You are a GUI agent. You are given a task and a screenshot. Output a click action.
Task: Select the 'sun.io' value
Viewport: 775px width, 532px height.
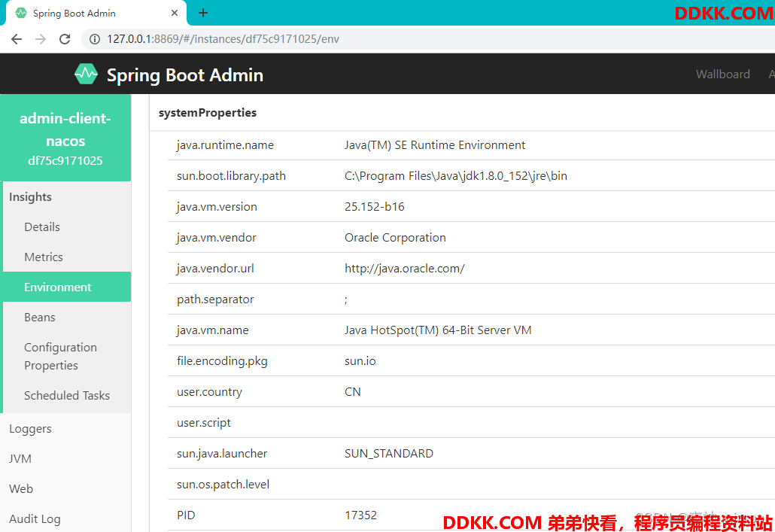click(360, 361)
